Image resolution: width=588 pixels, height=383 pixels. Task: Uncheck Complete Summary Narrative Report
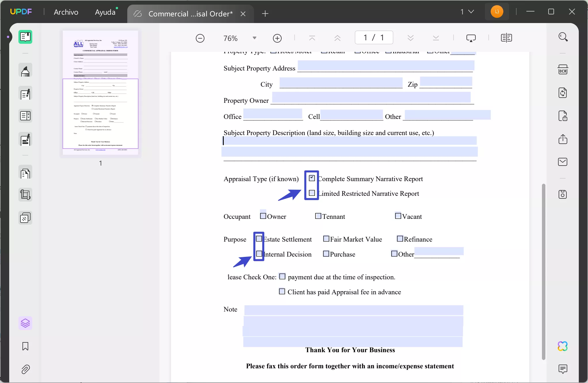coord(312,178)
